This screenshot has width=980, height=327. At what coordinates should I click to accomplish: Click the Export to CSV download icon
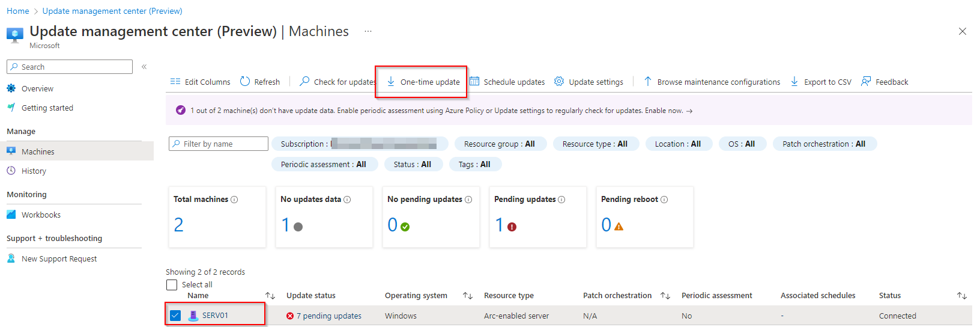(794, 81)
